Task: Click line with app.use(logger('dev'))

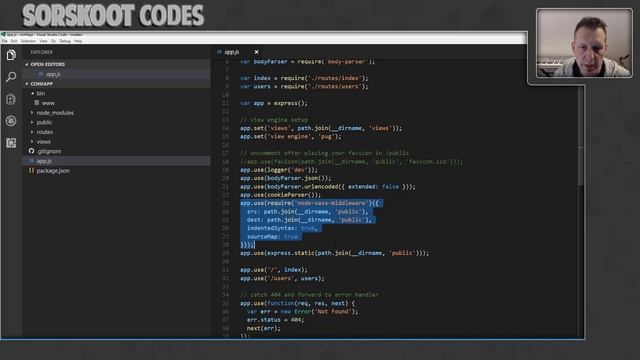Action: point(279,170)
